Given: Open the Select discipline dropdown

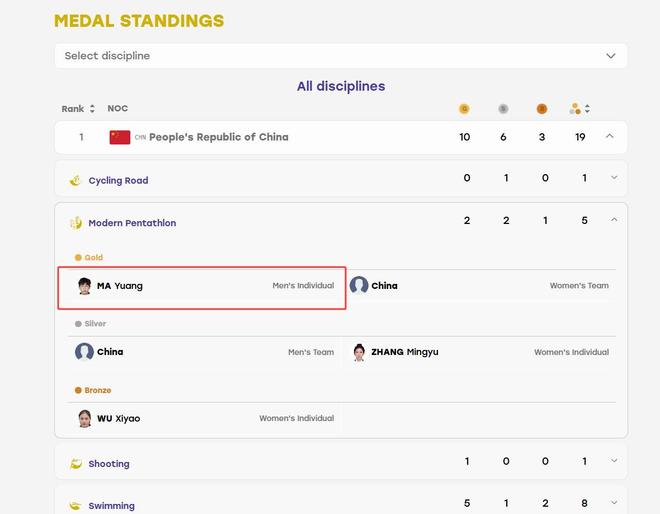Looking at the screenshot, I should click(x=341, y=56).
